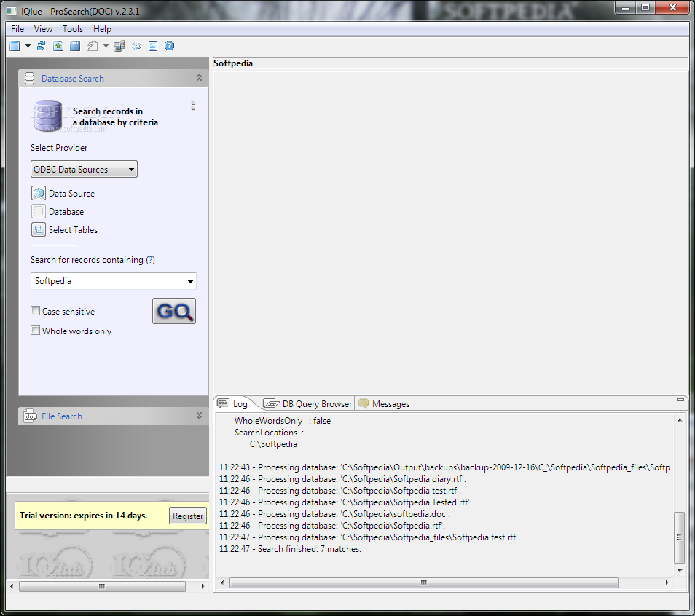Click the left panel scroll left arrow
Image resolution: width=695 pixels, height=616 pixels.
point(12,586)
